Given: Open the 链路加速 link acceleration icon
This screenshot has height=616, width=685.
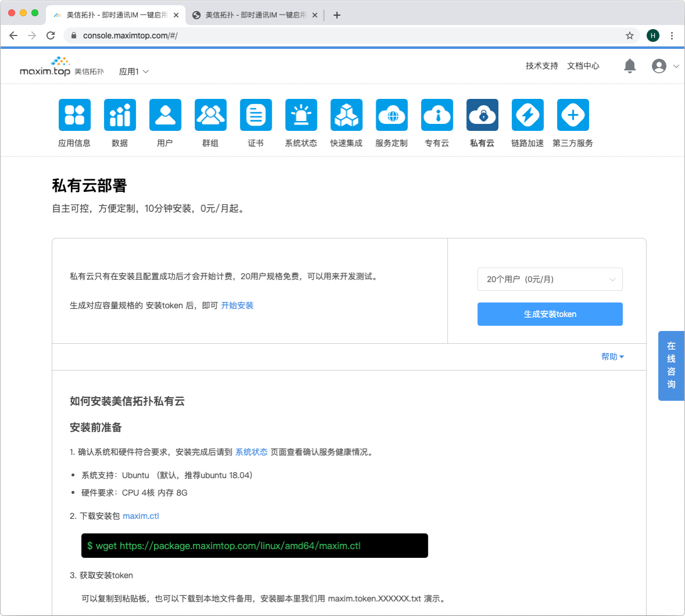Looking at the screenshot, I should (528, 115).
